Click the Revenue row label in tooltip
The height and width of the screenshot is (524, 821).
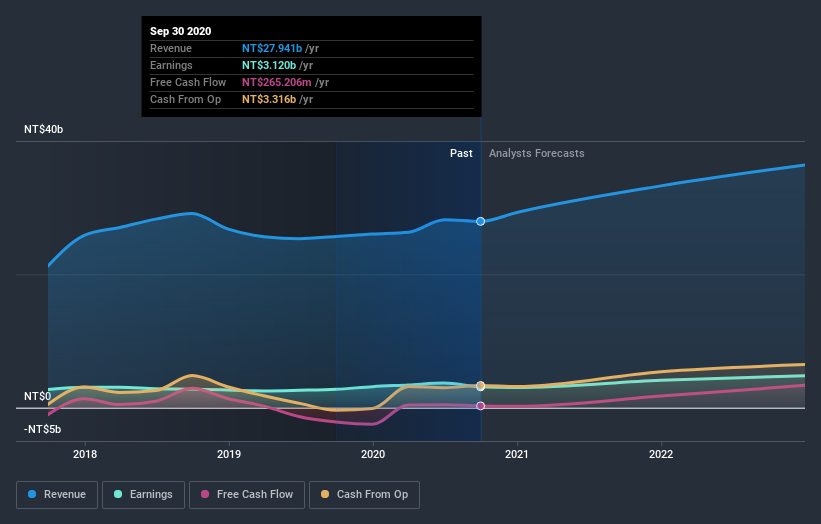(171, 48)
